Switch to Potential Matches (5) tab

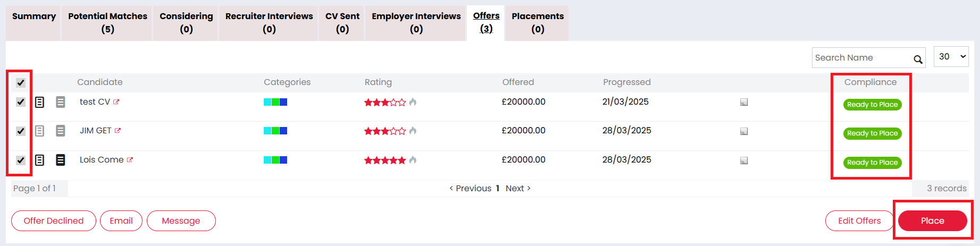[x=107, y=23]
